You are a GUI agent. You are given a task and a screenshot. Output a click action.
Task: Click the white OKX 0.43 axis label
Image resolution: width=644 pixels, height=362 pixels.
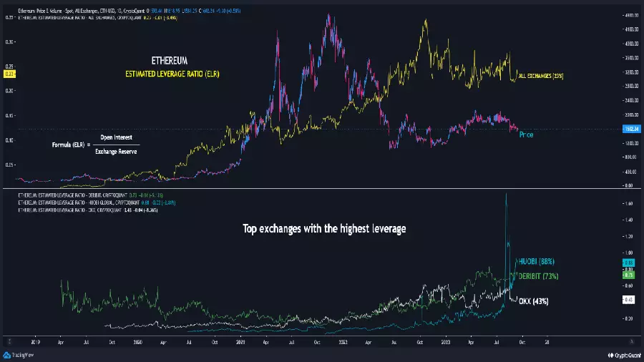click(629, 300)
